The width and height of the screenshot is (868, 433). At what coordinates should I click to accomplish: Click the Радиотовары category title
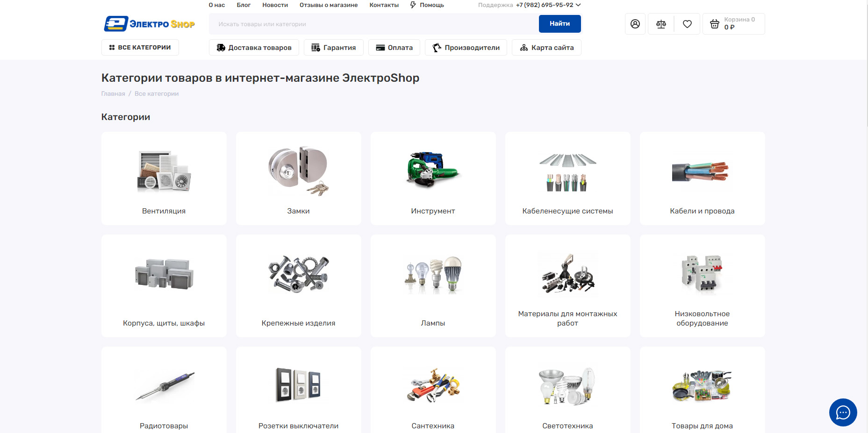(164, 426)
